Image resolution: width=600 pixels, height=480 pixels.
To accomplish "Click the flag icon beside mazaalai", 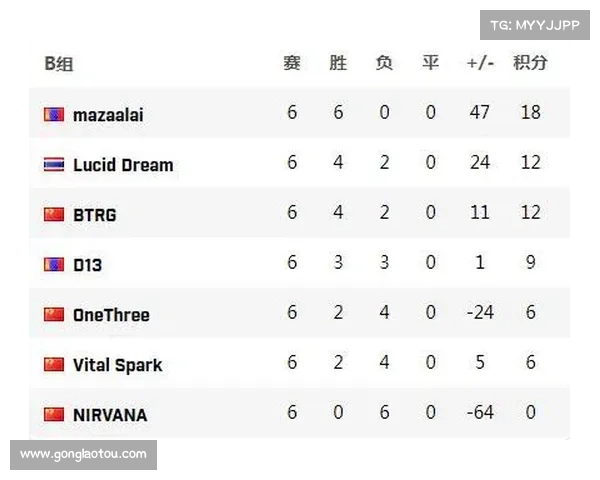I will click(54, 115).
